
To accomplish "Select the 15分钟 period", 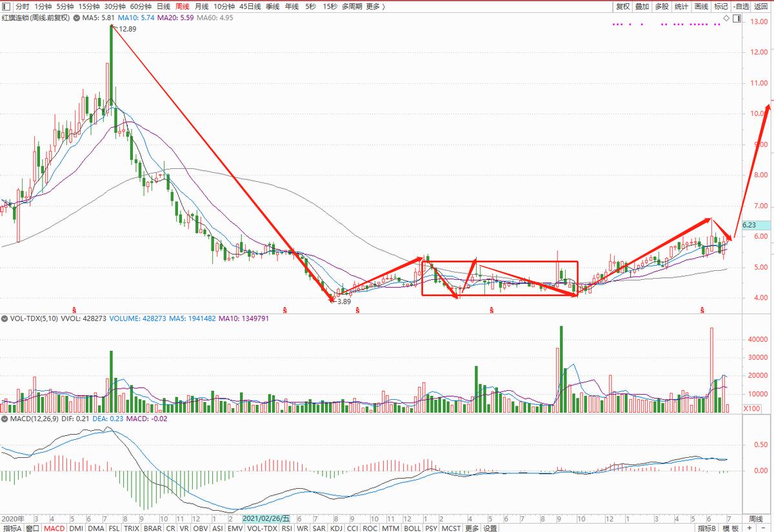I will 89,6.
